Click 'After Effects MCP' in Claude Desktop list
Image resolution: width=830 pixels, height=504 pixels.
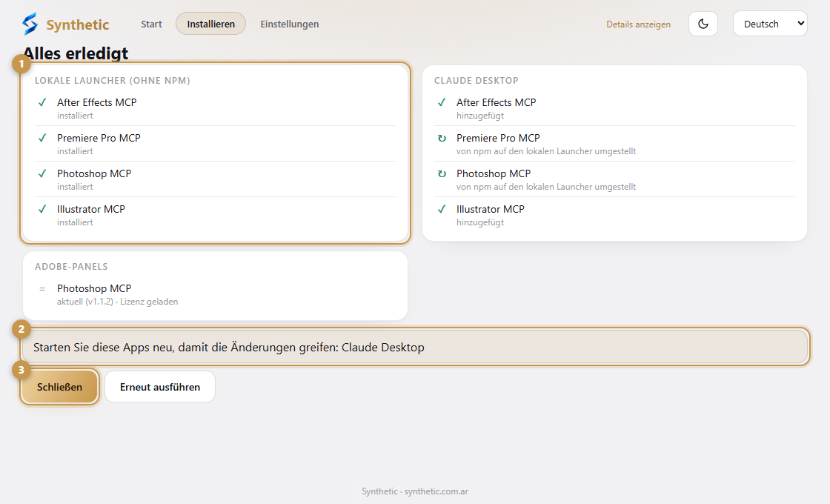coord(496,102)
